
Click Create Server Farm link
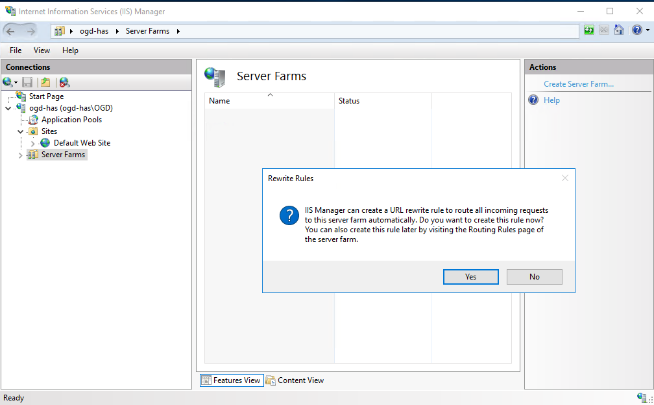coord(579,84)
